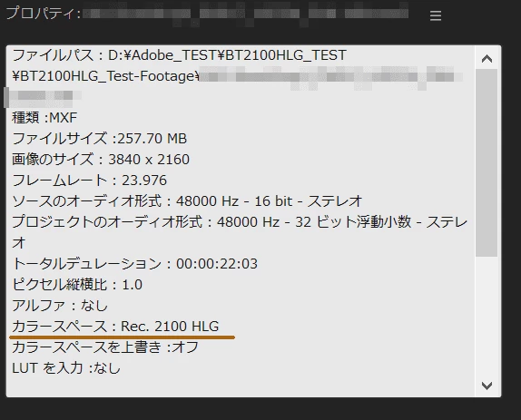Click the scrollbar track below thumb
This screenshot has width=521, height=420.
point(487,317)
